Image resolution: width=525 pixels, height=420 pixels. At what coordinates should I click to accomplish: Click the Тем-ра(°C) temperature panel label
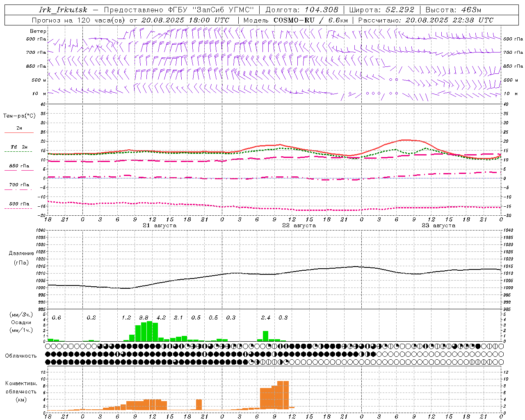pyautogui.click(x=19, y=116)
